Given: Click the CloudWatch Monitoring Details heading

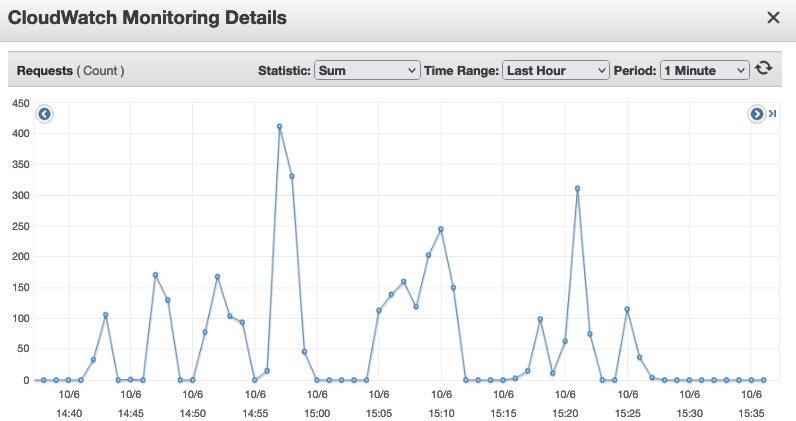Looking at the screenshot, I should pos(147,18).
